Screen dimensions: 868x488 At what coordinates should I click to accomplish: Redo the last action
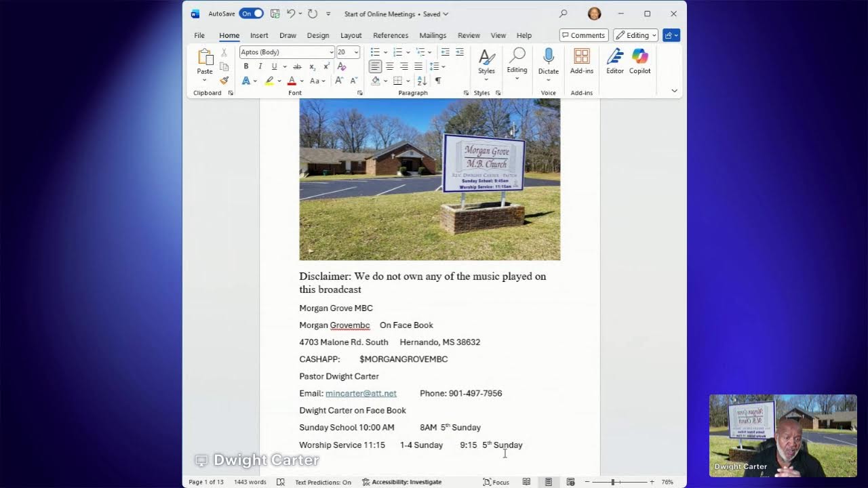(x=313, y=14)
